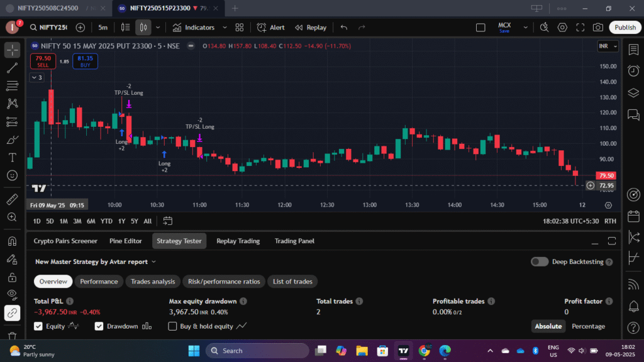Image resolution: width=644 pixels, height=362 pixels.
Task: Open the economic calendar panel
Action: (x=633, y=216)
